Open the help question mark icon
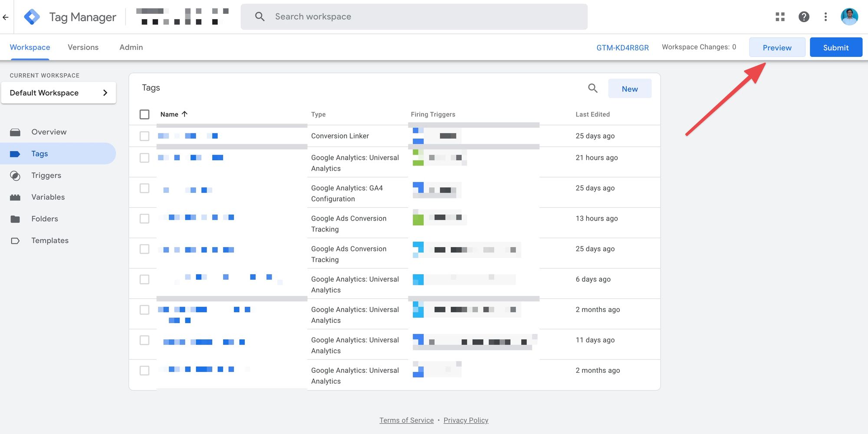Viewport: 868px width, 434px height. click(x=804, y=17)
